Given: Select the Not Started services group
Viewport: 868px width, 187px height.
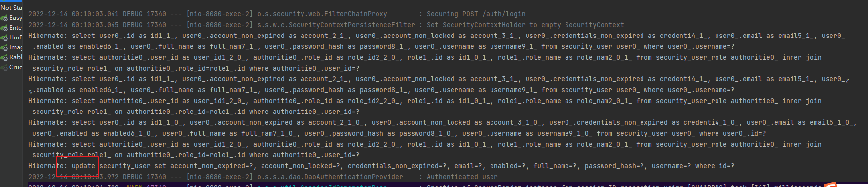Looking at the screenshot, I should click(11, 8).
